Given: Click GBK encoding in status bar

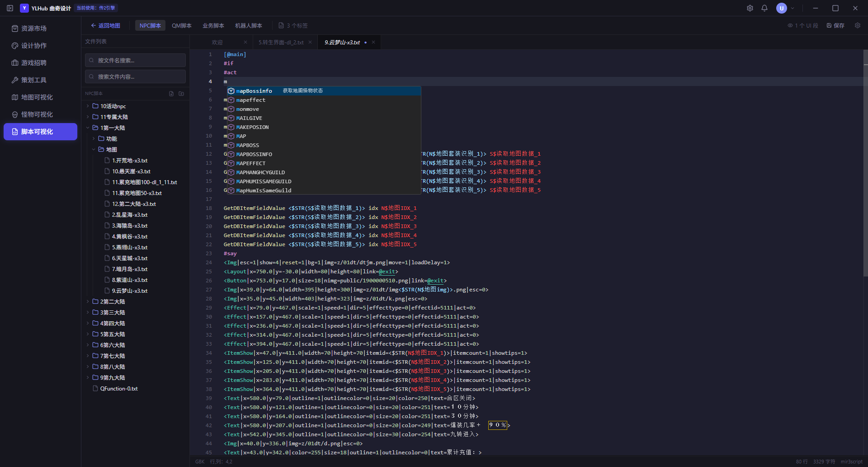Looking at the screenshot, I should [x=200, y=462].
